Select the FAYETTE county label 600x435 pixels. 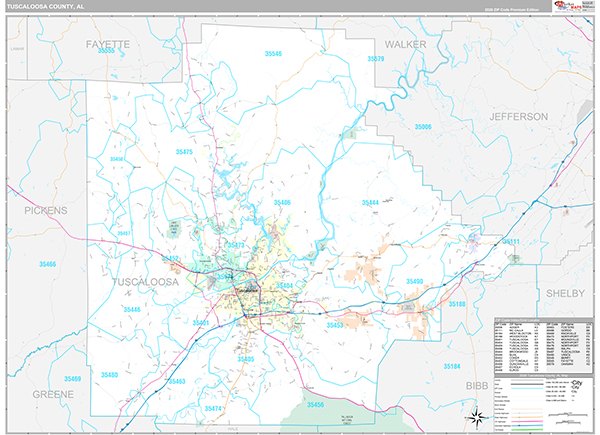(x=108, y=44)
